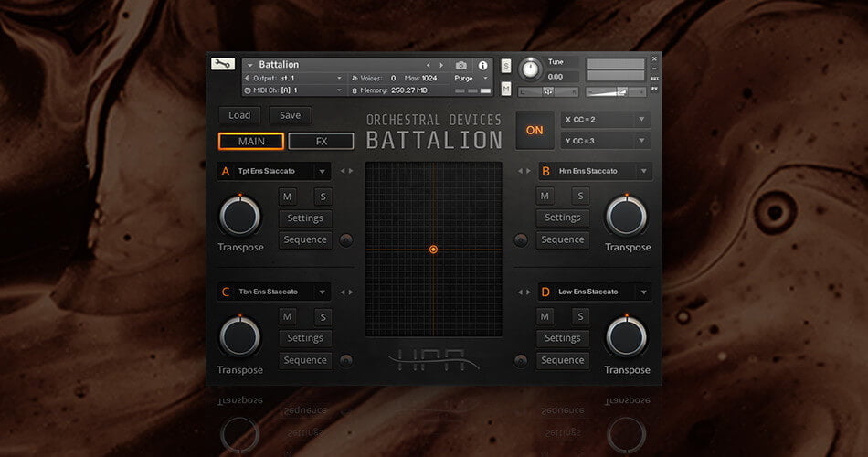Switch to the FX tab
868x457 pixels.
321,142
